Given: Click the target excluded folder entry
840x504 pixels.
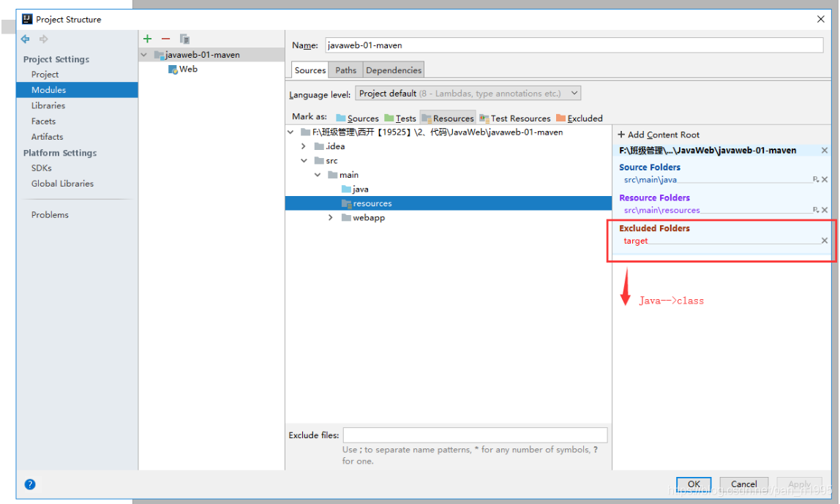Looking at the screenshot, I should pos(635,241).
